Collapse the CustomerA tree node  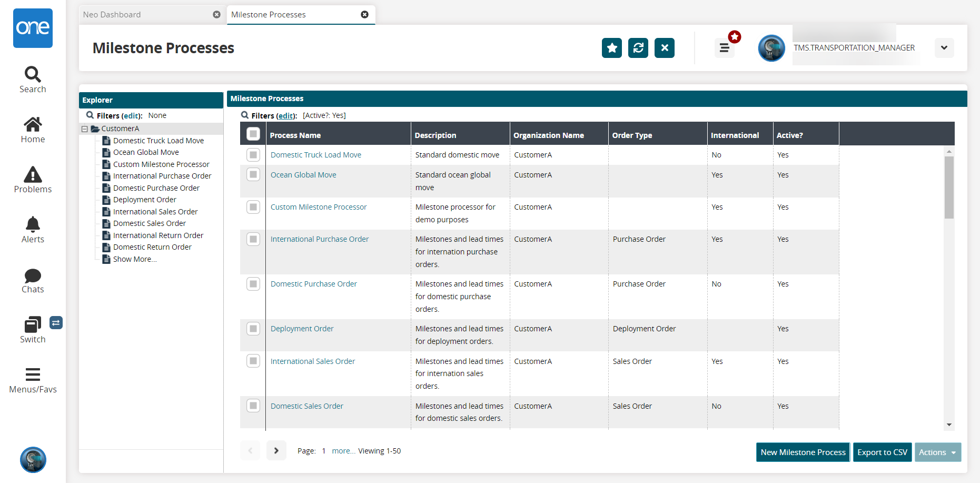coord(84,129)
